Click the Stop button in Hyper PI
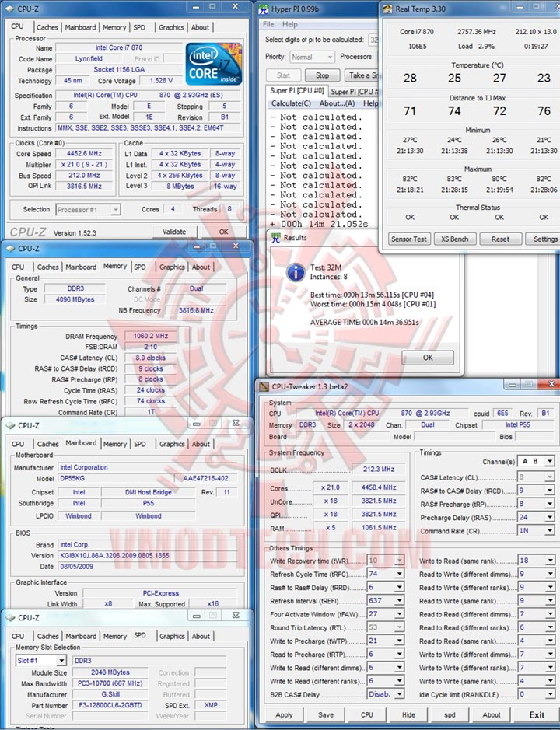The image size is (560, 730). (322, 75)
